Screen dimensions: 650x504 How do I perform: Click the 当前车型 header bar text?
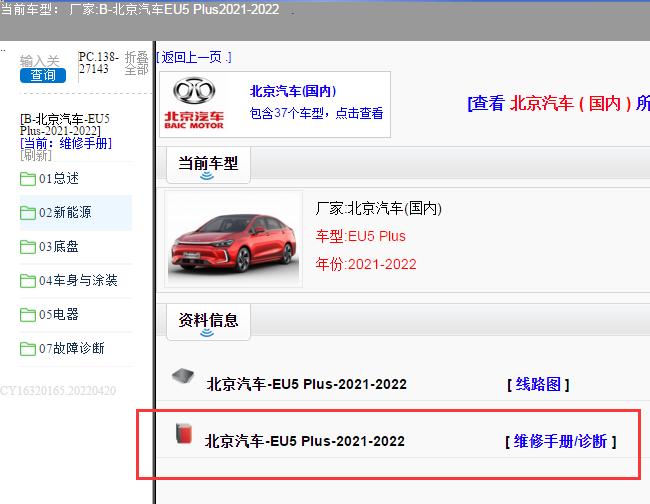click(x=140, y=9)
